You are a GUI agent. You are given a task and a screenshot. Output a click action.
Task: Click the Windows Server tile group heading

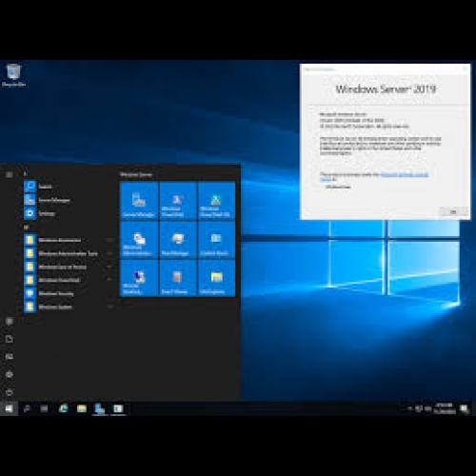point(136,175)
